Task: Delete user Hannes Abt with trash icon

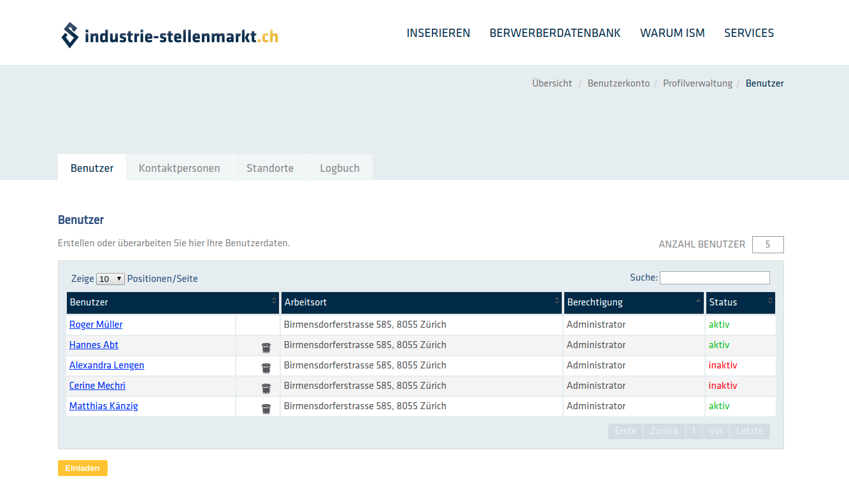Action: point(266,347)
